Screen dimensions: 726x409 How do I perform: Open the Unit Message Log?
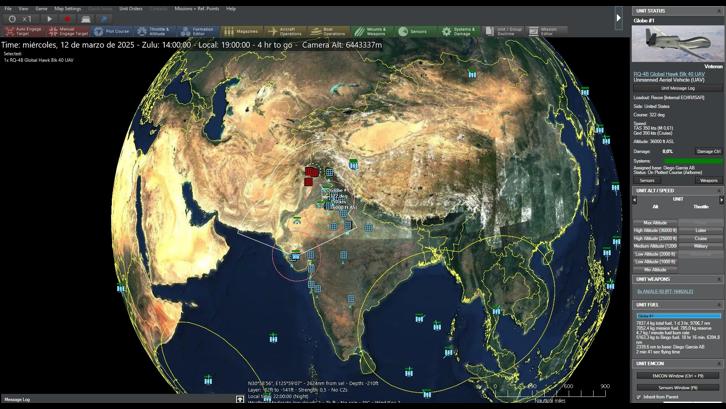[677, 88]
